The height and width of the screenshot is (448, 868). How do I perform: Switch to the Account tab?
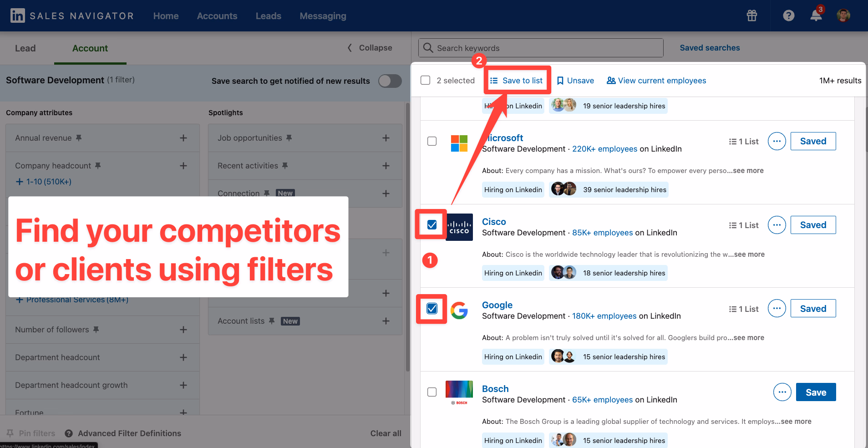point(90,48)
